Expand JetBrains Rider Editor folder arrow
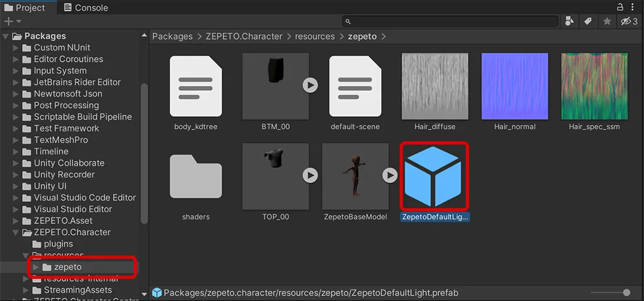 (x=16, y=82)
